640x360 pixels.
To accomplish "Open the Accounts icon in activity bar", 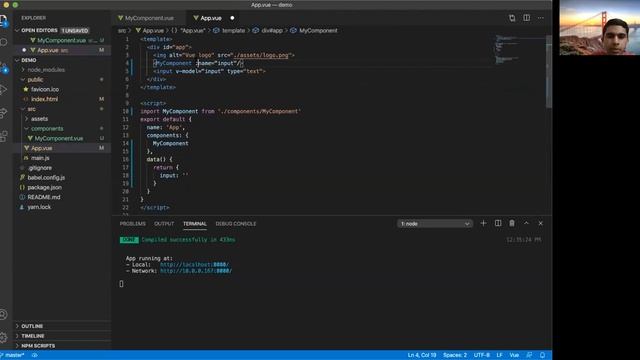I will (x=4, y=314).
